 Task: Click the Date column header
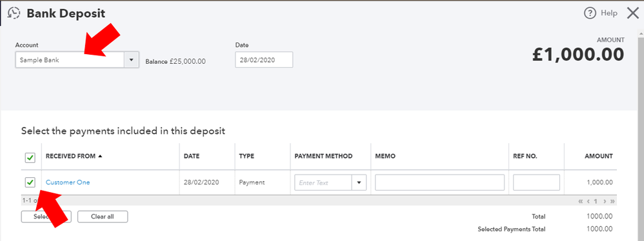coord(192,156)
